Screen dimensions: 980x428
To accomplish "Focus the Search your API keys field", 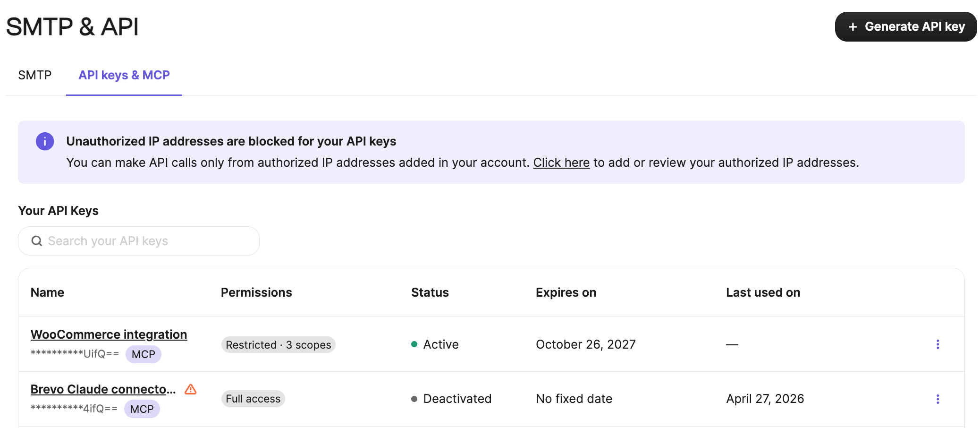I will pyautogui.click(x=139, y=241).
